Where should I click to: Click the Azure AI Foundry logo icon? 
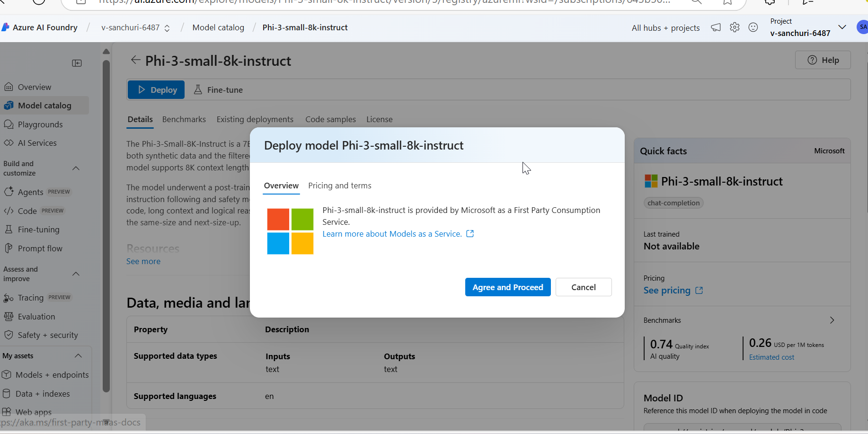pyautogui.click(x=6, y=27)
